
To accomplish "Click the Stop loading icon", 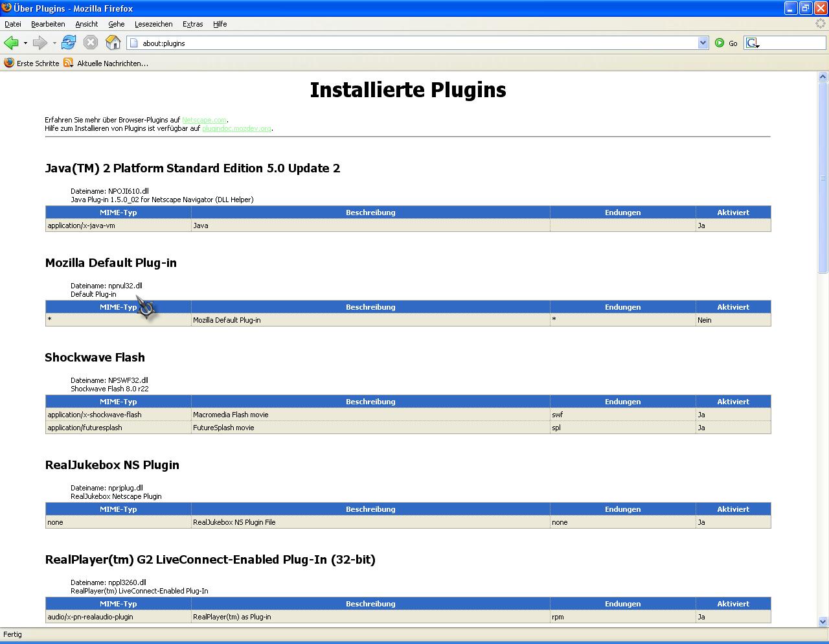I will 91,43.
